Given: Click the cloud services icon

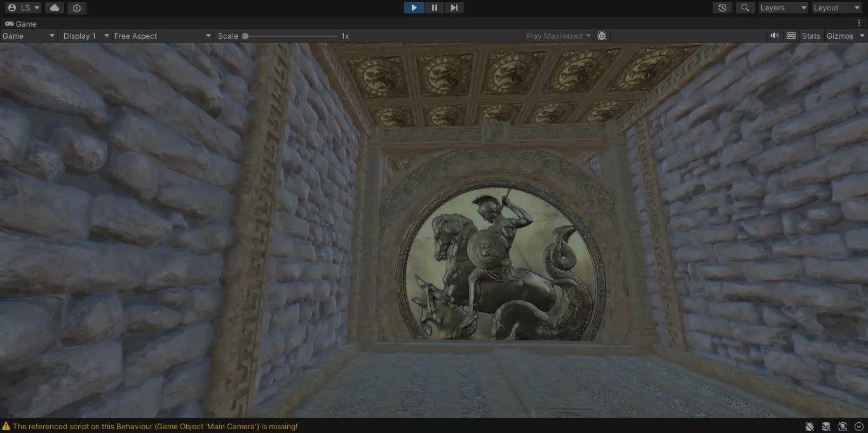Looking at the screenshot, I should [55, 8].
